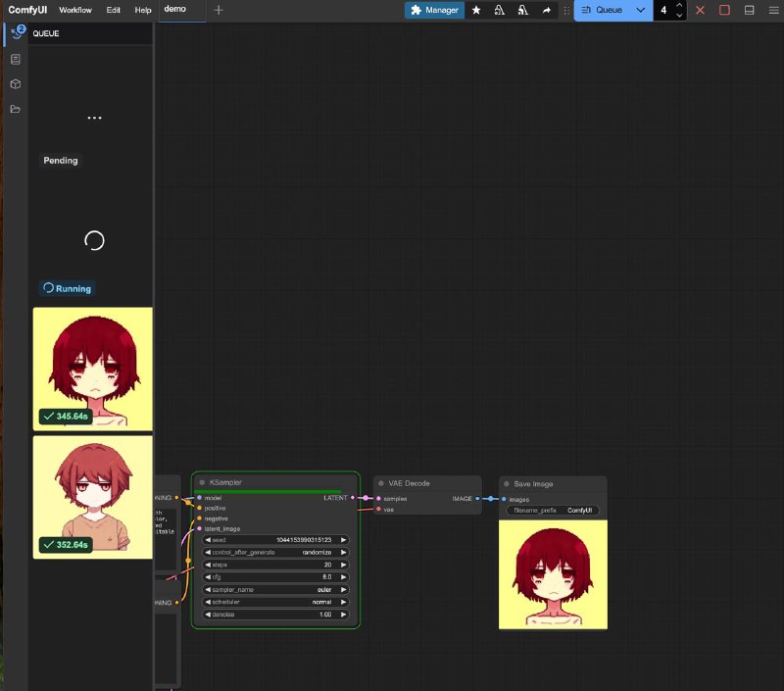Cancel current run with red X icon
Viewport: 784px width, 691px height.
point(700,10)
